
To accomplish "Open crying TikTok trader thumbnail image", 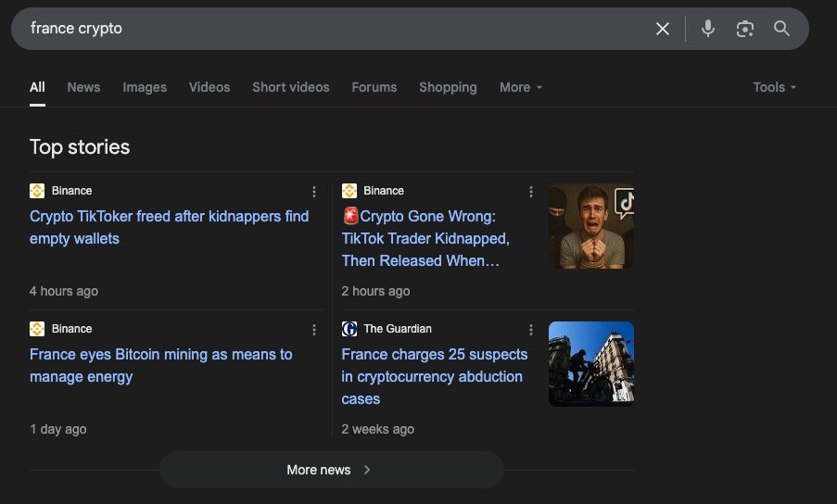I will [591, 226].
